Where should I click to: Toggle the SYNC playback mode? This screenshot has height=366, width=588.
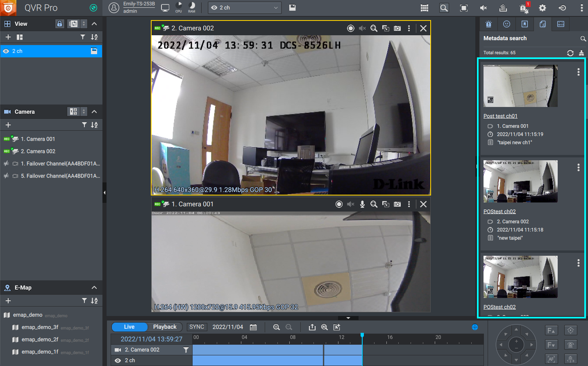pos(197,327)
